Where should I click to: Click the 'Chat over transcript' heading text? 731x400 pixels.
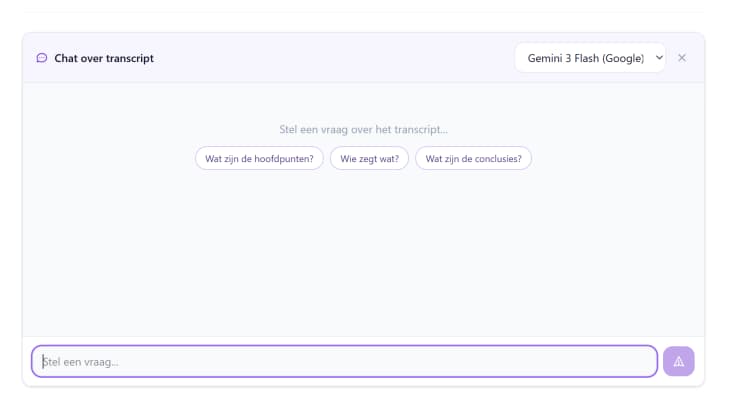coord(104,58)
